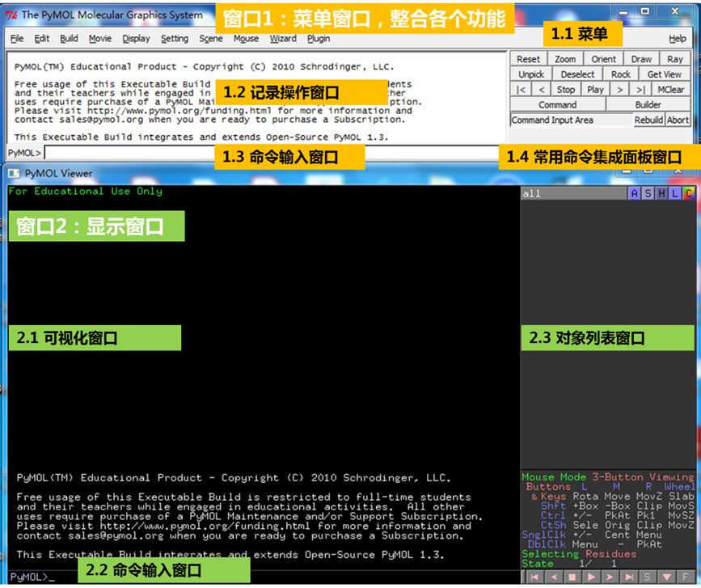This screenshot has width=701, height=588.
Task: Click the > next frame panel button
Action: (619, 90)
